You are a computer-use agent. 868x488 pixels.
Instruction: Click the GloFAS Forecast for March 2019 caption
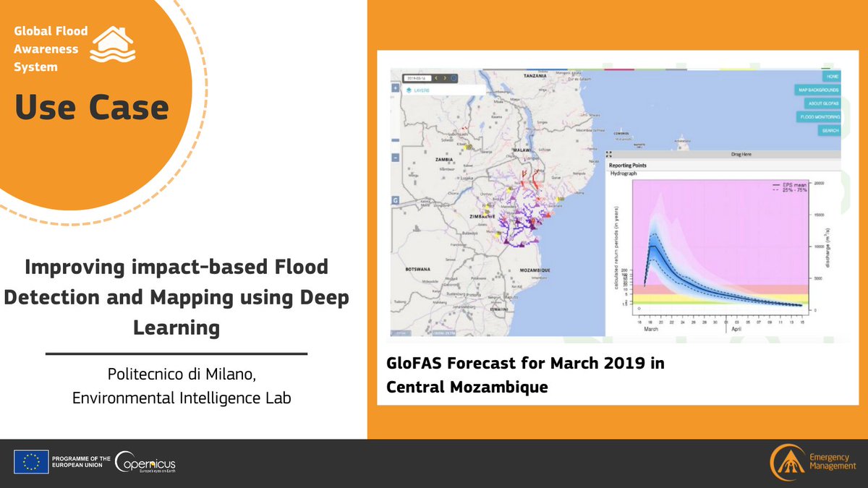[525, 375]
